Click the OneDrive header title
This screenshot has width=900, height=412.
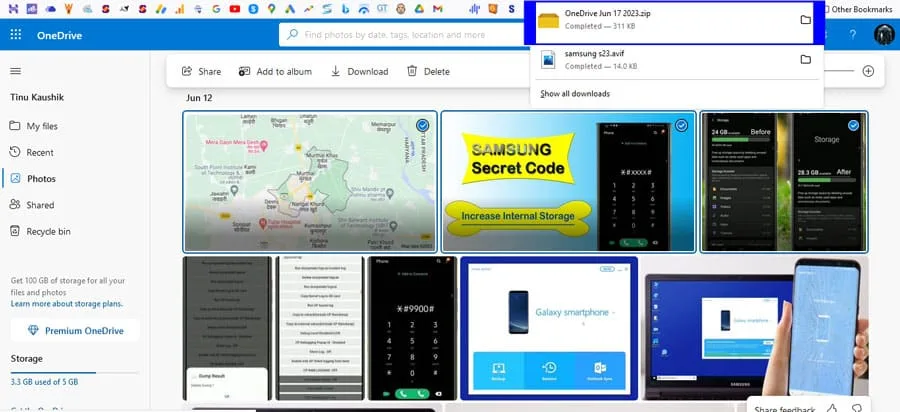click(59, 35)
